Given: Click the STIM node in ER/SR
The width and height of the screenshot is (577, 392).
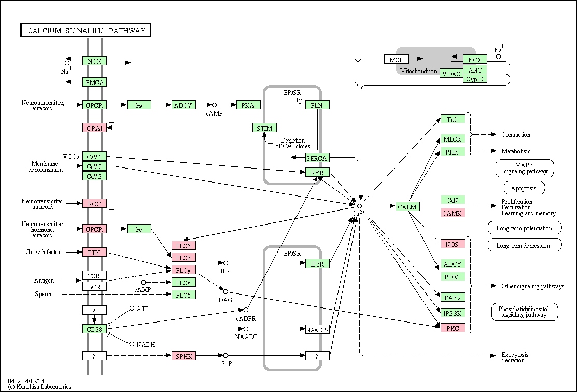Looking at the screenshot, I should click(x=265, y=128).
